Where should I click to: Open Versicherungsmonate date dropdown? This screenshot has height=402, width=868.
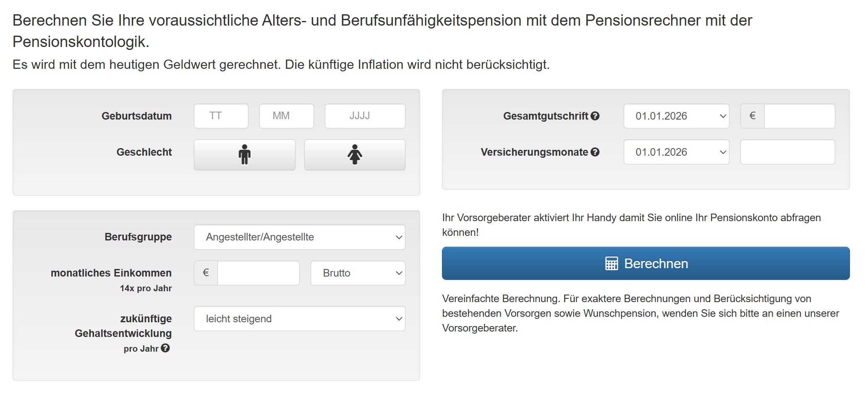click(676, 152)
